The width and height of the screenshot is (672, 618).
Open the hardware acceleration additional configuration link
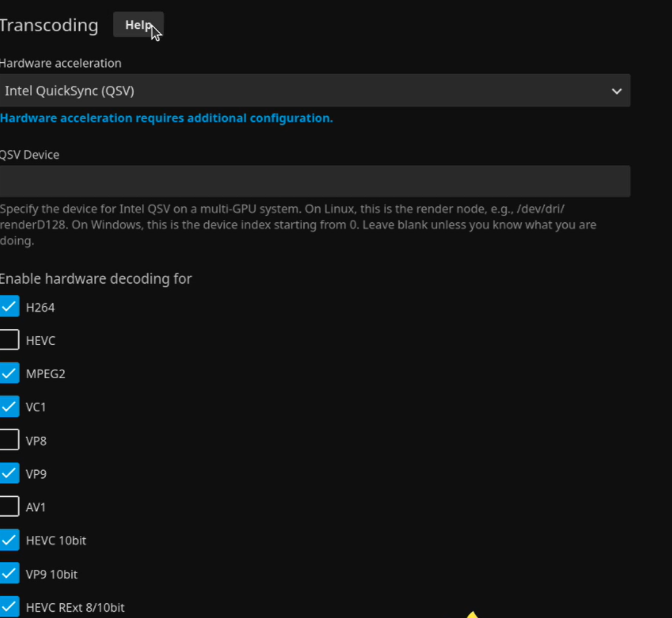(x=166, y=118)
